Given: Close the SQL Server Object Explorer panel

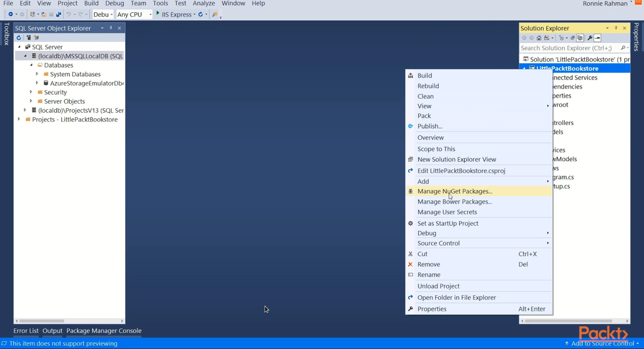Looking at the screenshot, I should [119, 28].
